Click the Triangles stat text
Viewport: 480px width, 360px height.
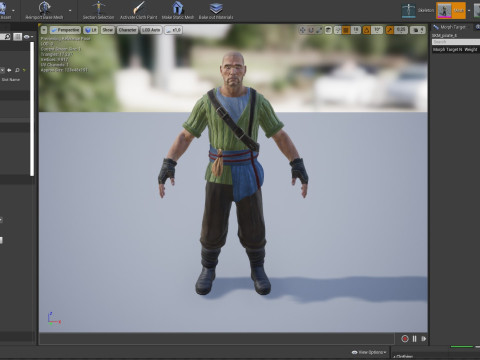[57, 54]
